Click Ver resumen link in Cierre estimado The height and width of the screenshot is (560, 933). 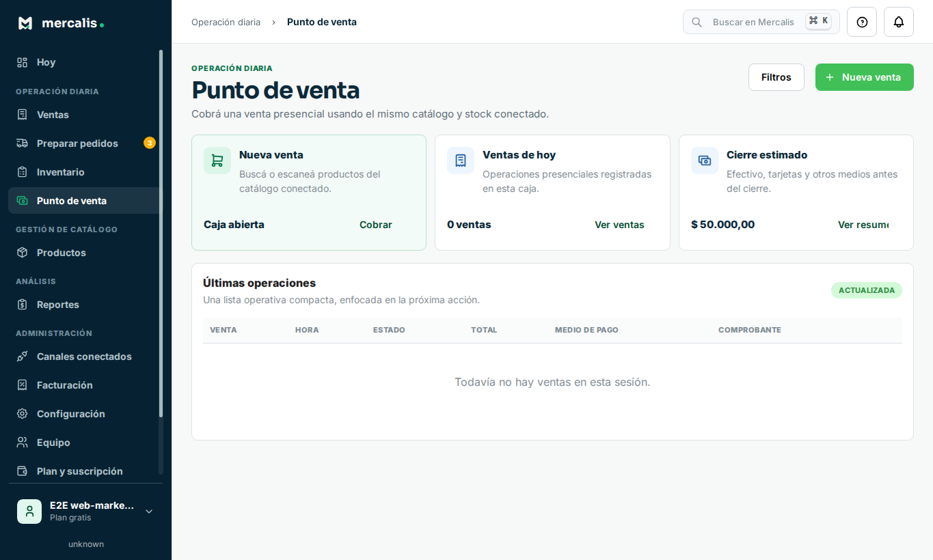(863, 225)
